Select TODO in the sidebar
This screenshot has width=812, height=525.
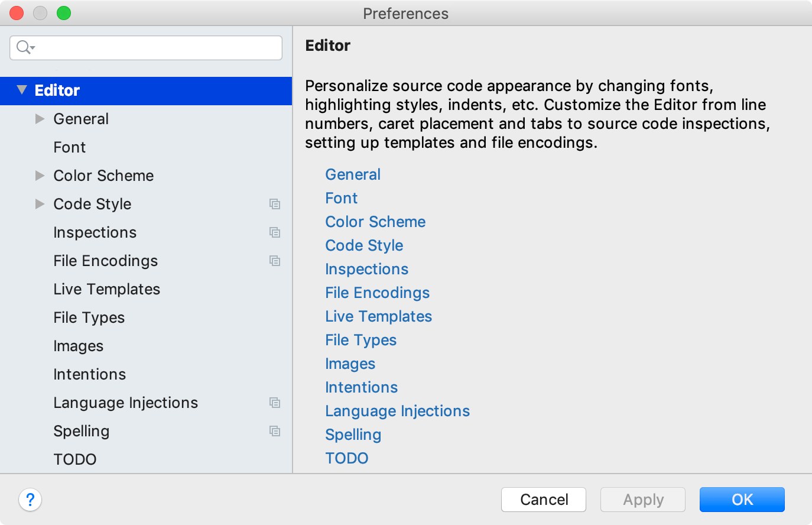[x=75, y=459]
